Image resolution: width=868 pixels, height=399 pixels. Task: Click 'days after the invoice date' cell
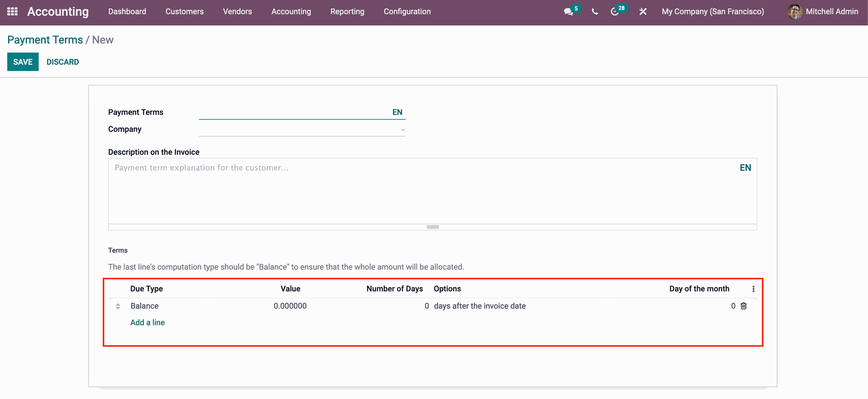(x=480, y=306)
